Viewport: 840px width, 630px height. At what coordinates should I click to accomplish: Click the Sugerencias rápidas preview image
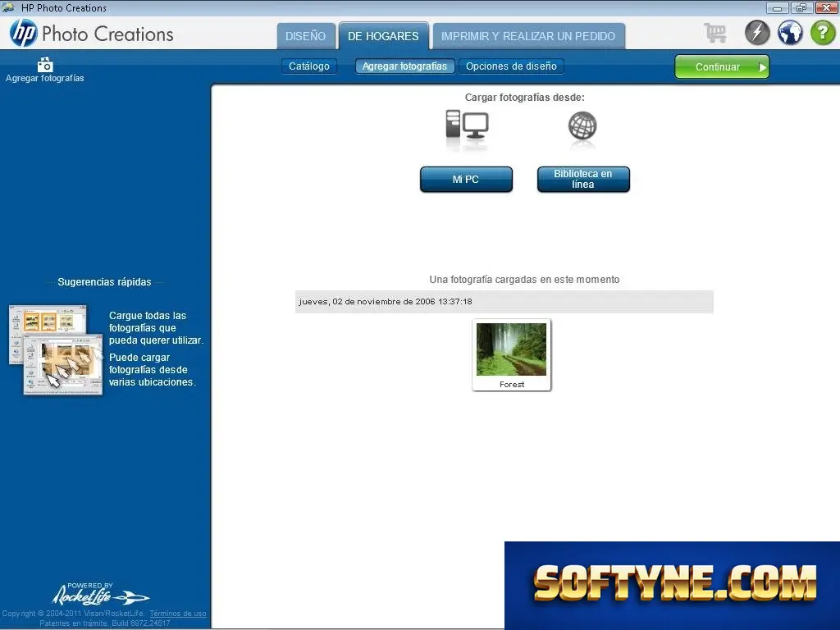point(56,349)
